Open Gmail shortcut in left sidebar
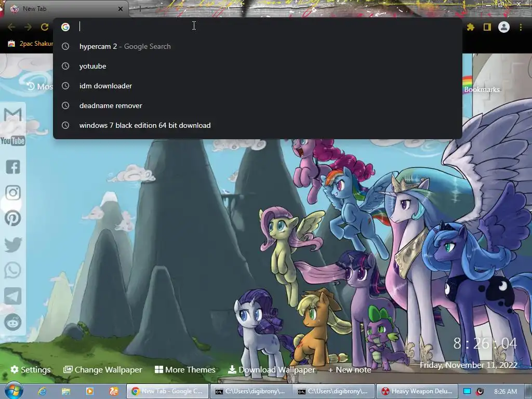 pyautogui.click(x=13, y=115)
